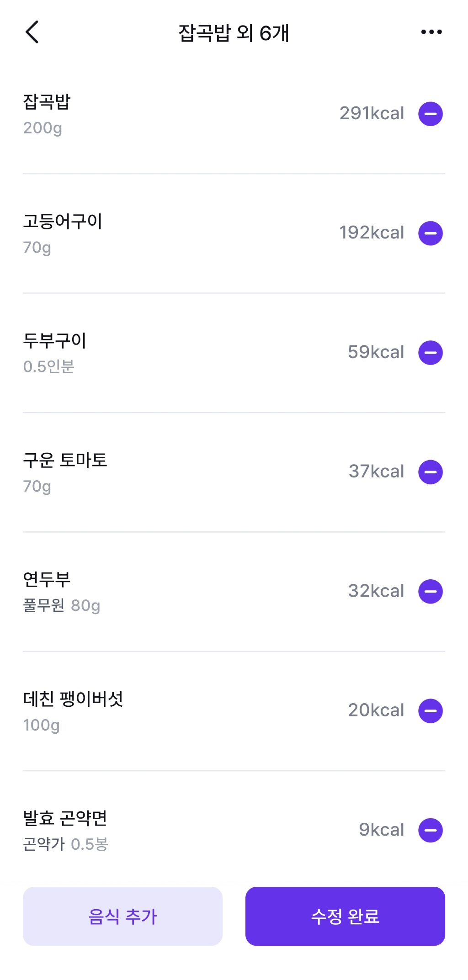
Task: Delete 구운 토마토 using the minus icon
Action: point(431,472)
